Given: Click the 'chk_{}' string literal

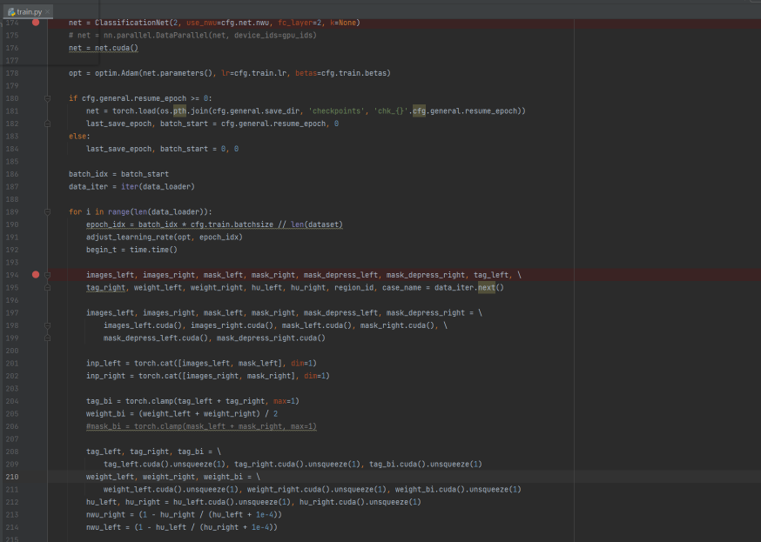Looking at the screenshot, I should pos(391,111).
